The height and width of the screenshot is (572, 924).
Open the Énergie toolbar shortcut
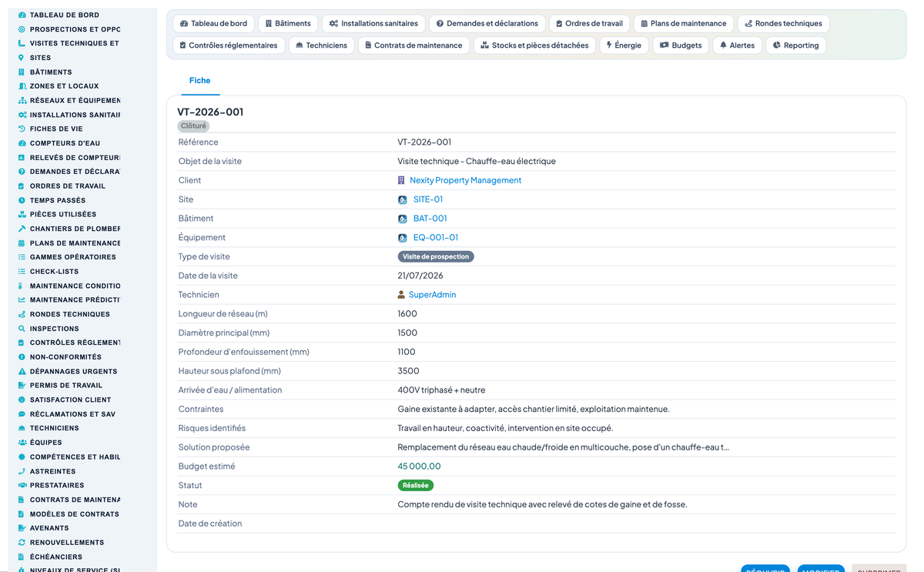pos(624,45)
